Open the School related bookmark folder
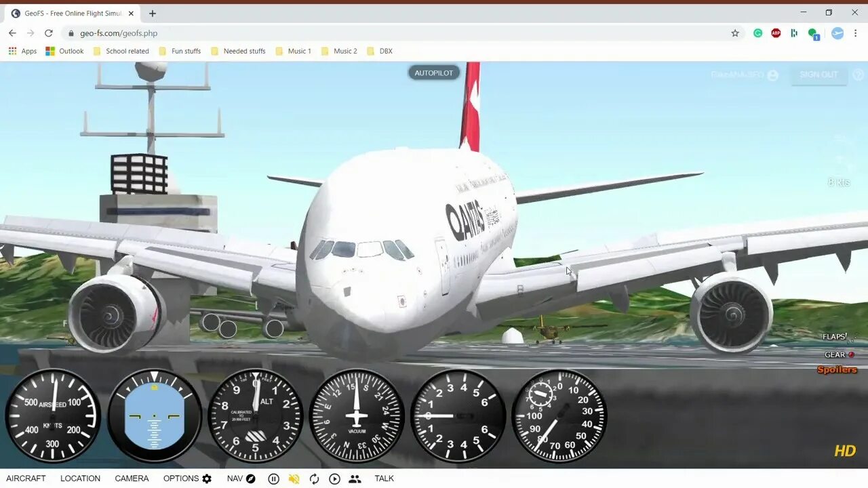This screenshot has width=868, height=488. [121, 52]
